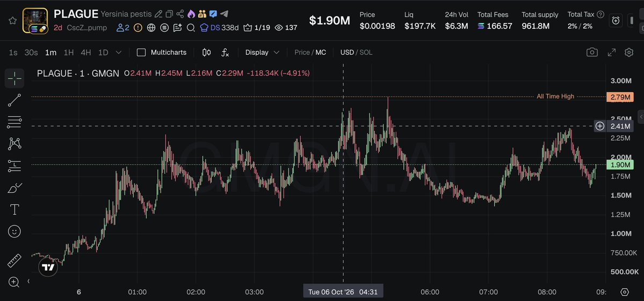Expand more timeframes chevron
The width and height of the screenshot is (644, 301).
pos(119,53)
